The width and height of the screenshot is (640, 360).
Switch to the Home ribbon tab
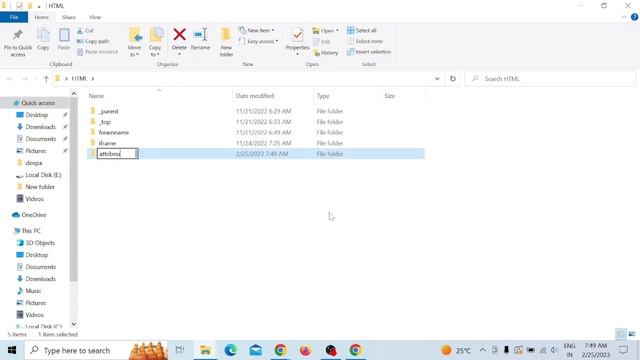[41, 17]
